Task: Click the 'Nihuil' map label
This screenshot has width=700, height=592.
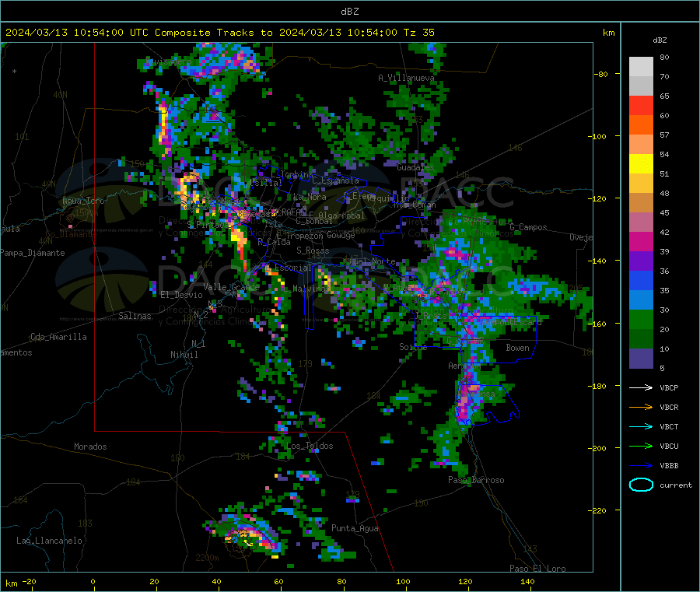Action: click(x=184, y=355)
